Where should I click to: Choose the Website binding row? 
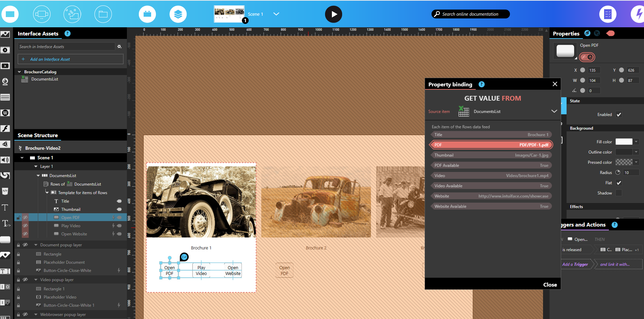491,196
